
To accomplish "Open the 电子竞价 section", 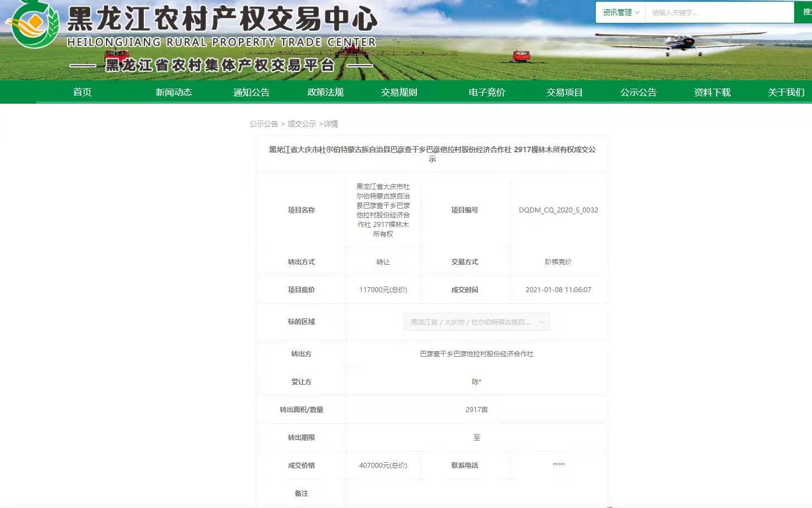I will [487, 92].
